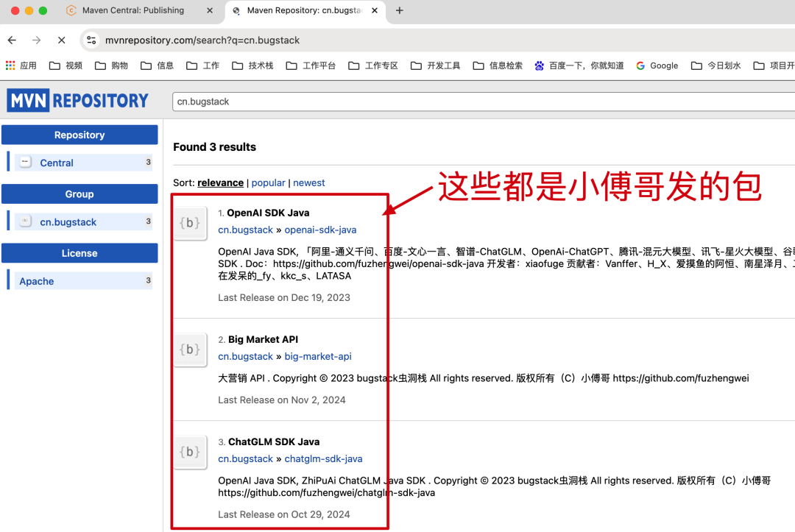The height and width of the screenshot is (532, 795).
Task: Open the 技术栈 bookmark folder
Action: tap(252, 65)
